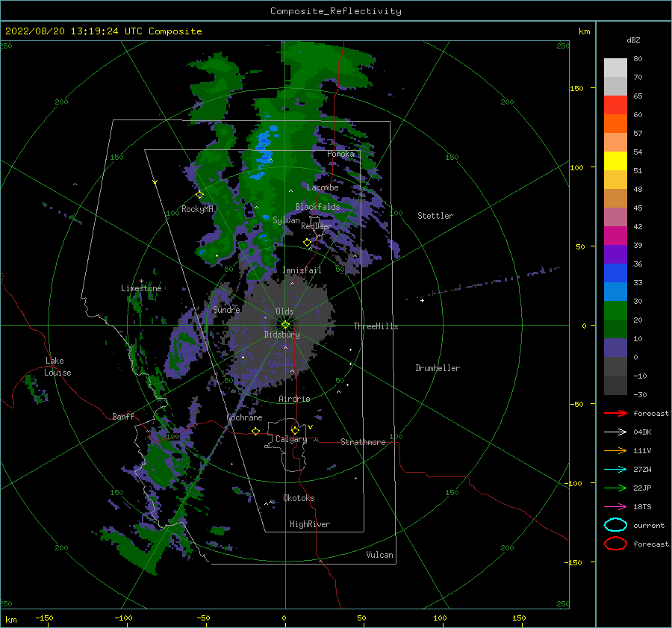Click the Cochrane label

(x=244, y=417)
